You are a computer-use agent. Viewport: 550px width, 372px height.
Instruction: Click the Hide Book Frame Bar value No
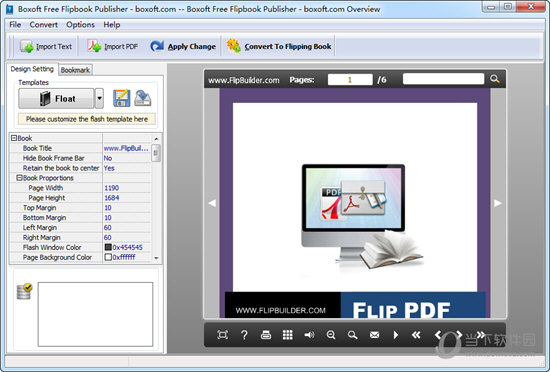(x=127, y=158)
